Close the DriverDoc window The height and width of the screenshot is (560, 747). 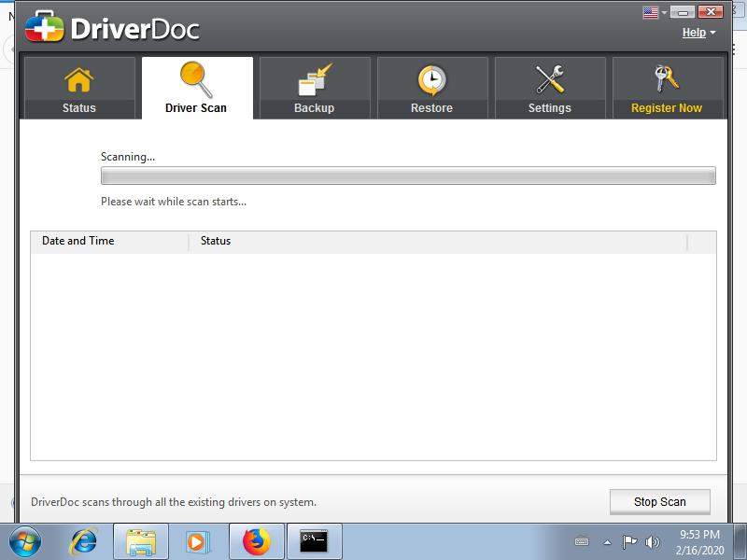coord(711,12)
